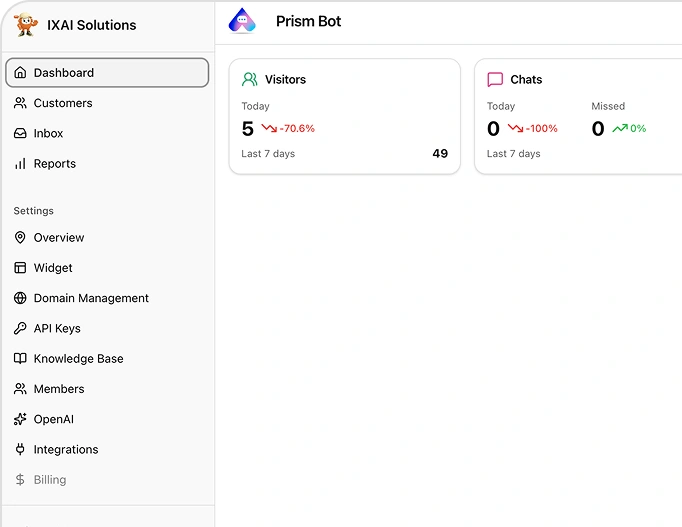Open Widget settings

point(107,267)
